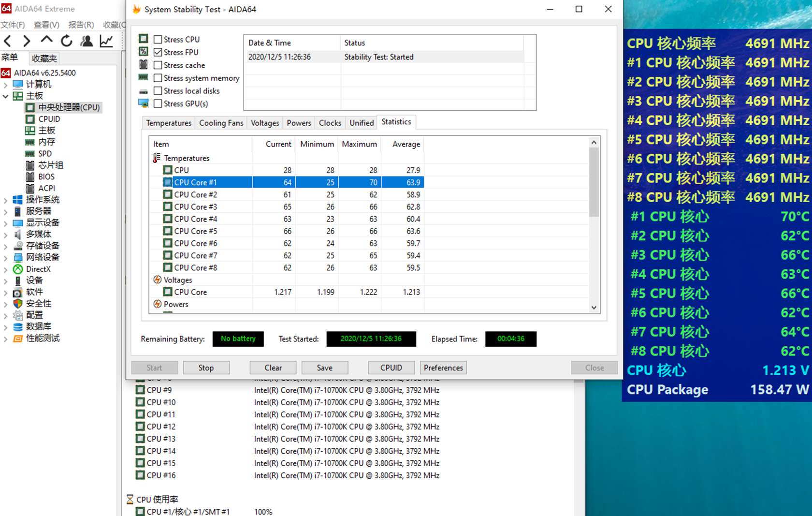The width and height of the screenshot is (812, 516).
Task: Enable the Stress CPU checkbox
Action: (158, 40)
